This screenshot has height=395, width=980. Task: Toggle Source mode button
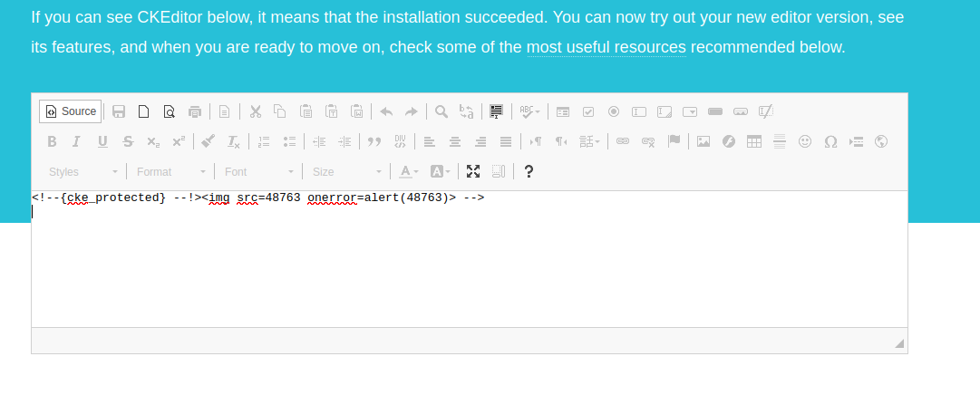click(x=70, y=111)
